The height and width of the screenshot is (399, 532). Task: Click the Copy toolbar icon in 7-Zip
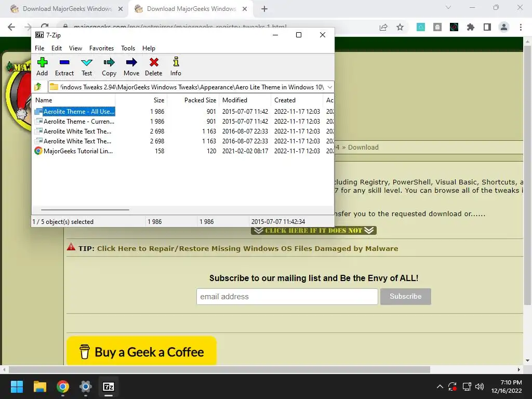pyautogui.click(x=109, y=66)
